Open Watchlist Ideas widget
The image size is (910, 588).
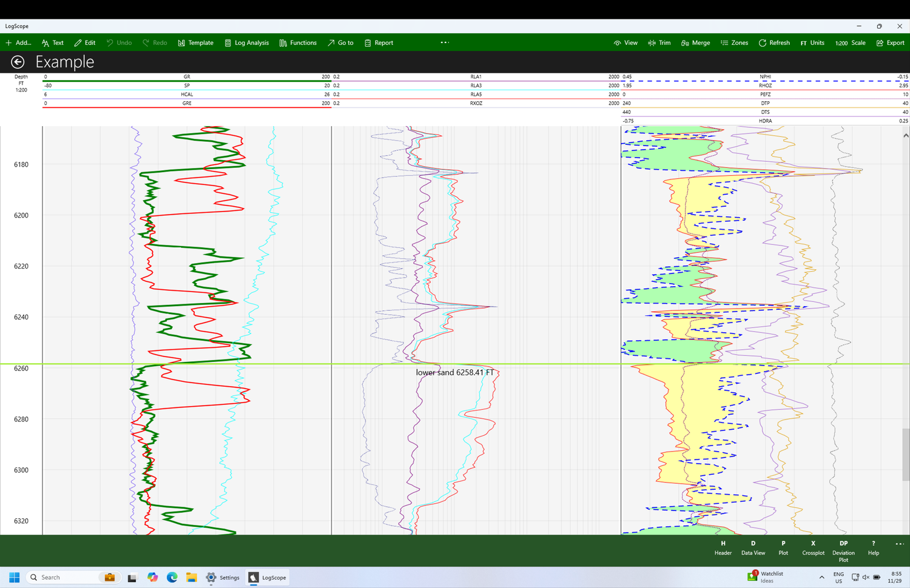(x=766, y=577)
